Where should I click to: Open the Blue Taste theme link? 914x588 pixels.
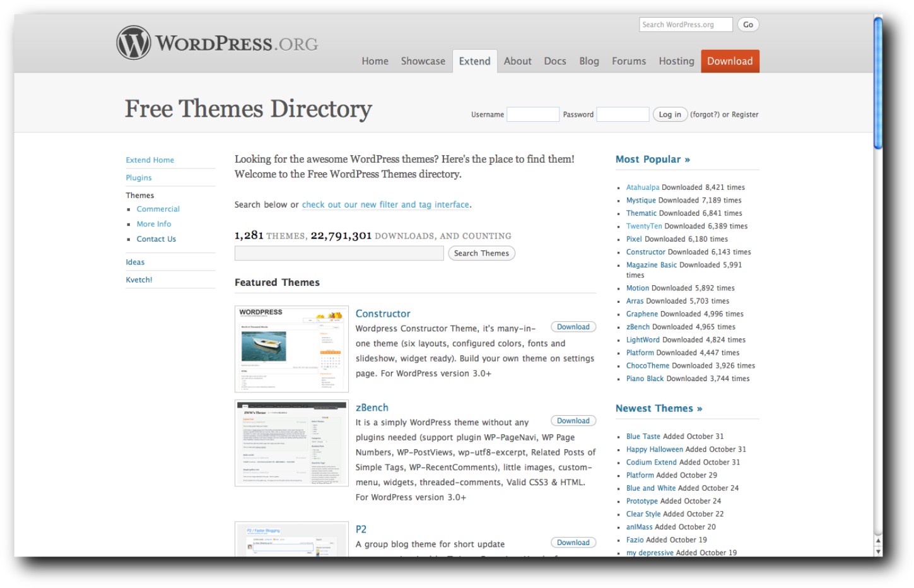[643, 437]
